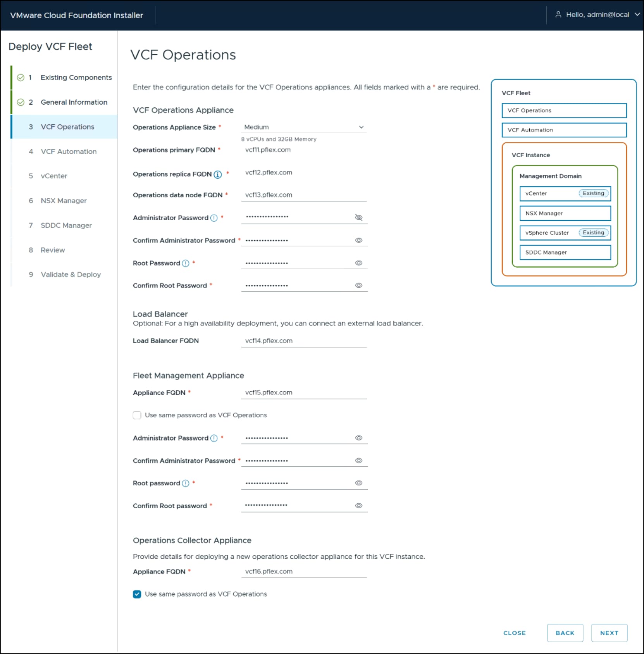Viewport: 644px width, 654px height.
Task: Reveal Fleet Management Root password
Action: (x=359, y=483)
